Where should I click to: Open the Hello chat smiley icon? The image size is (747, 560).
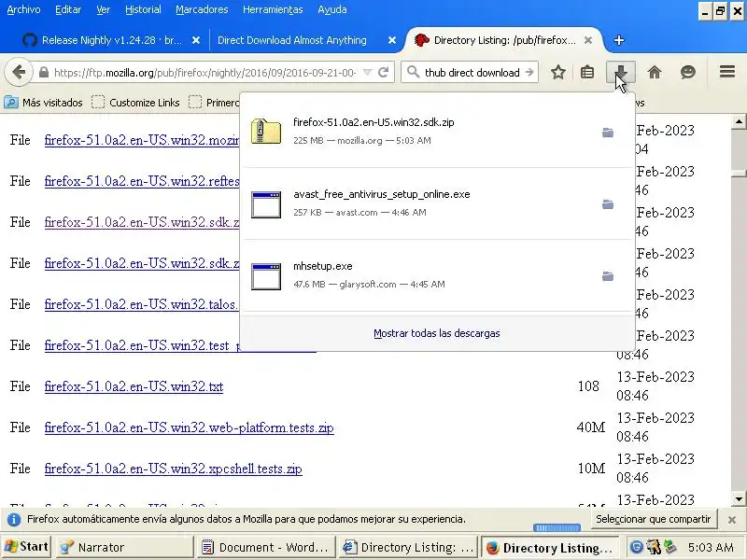(688, 73)
